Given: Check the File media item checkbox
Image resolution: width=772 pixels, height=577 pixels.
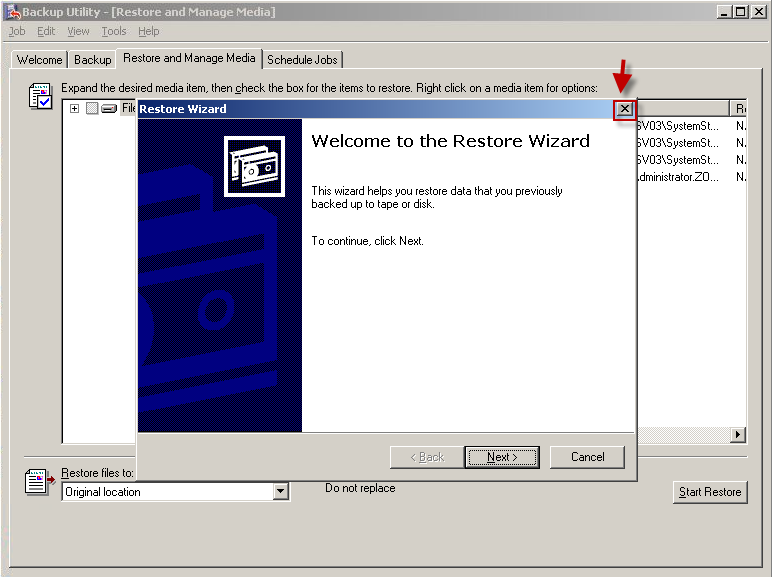Looking at the screenshot, I should [92, 108].
